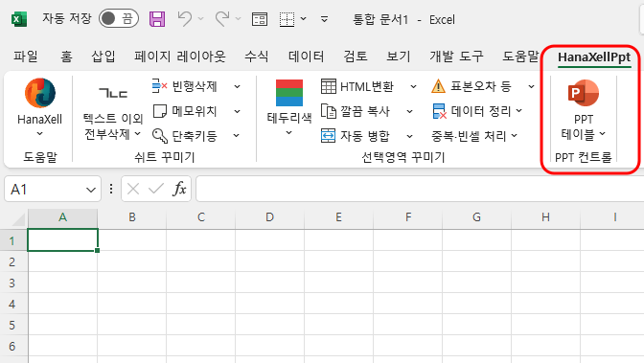Select the HanaXellPpt ribbon tab
The height and width of the screenshot is (363, 644).
click(594, 57)
